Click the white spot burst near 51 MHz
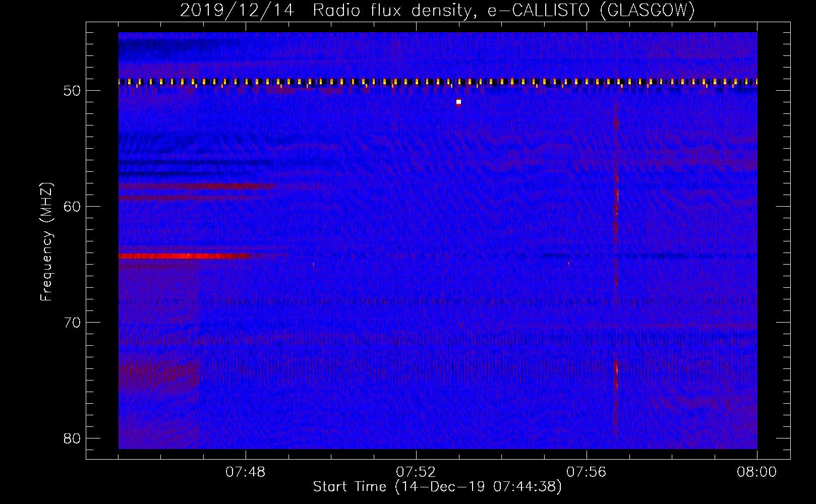 click(x=458, y=102)
